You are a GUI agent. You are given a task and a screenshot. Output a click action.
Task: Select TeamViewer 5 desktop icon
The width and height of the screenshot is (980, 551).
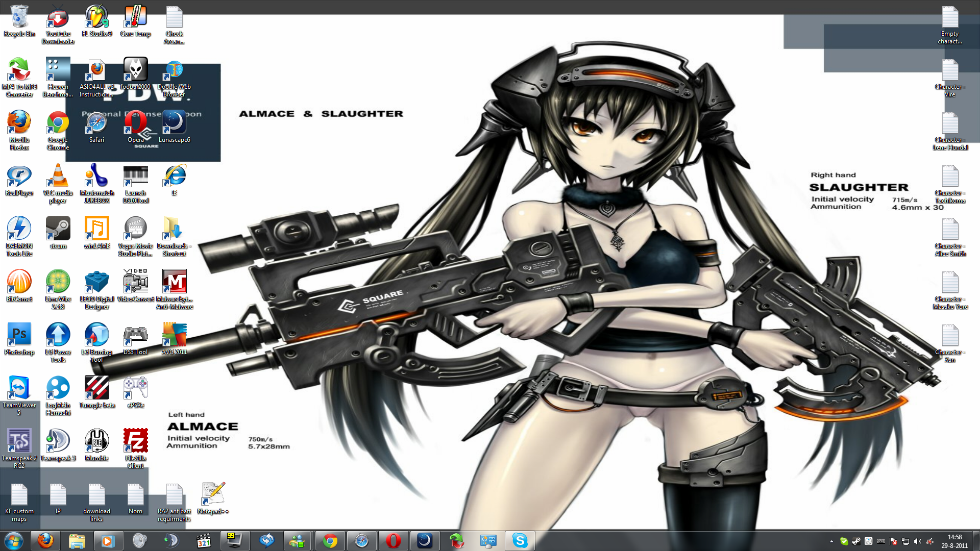pos(19,396)
